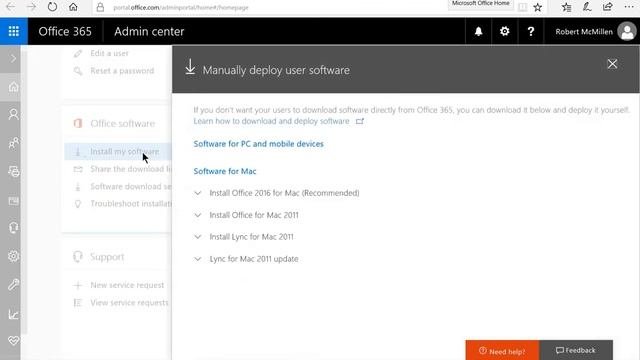Click Troubleshoot installation
Viewport: 640px width, 360px height.
[131, 204]
